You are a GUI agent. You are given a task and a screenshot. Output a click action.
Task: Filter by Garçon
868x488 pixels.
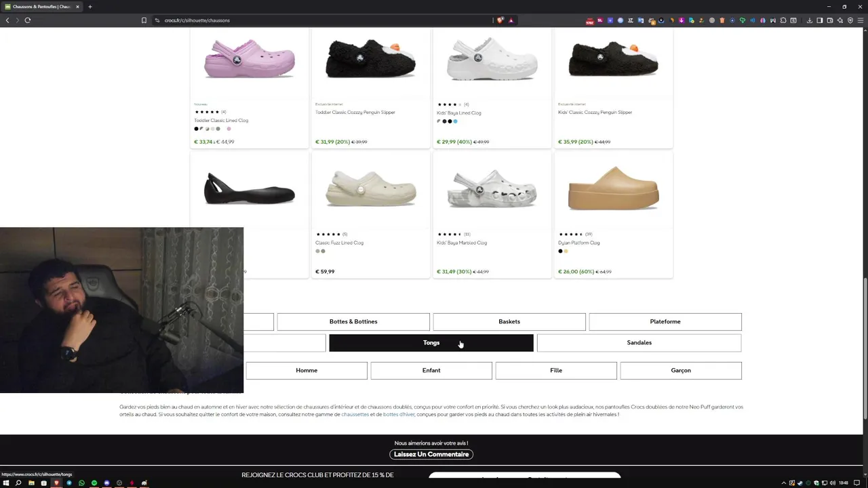[681, 371]
